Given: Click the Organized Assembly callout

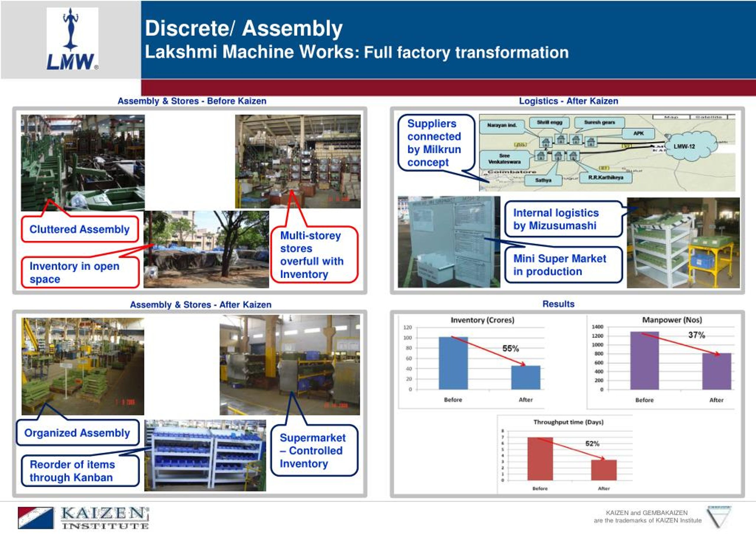Looking at the screenshot, I should (x=78, y=432).
